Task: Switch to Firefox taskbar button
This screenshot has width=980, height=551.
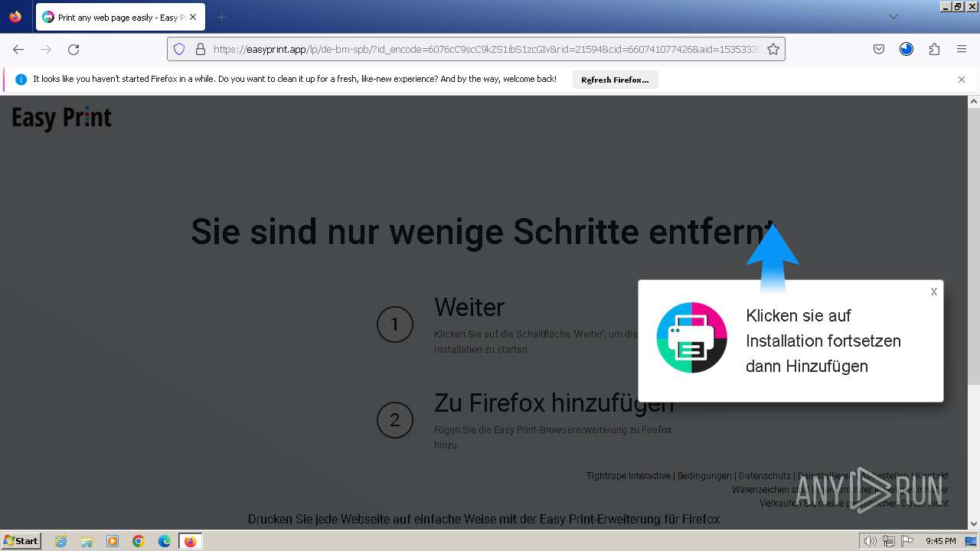Action: (190, 541)
